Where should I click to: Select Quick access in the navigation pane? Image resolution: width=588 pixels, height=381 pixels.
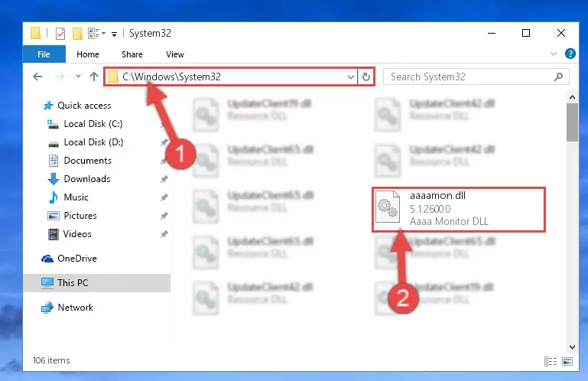84,106
